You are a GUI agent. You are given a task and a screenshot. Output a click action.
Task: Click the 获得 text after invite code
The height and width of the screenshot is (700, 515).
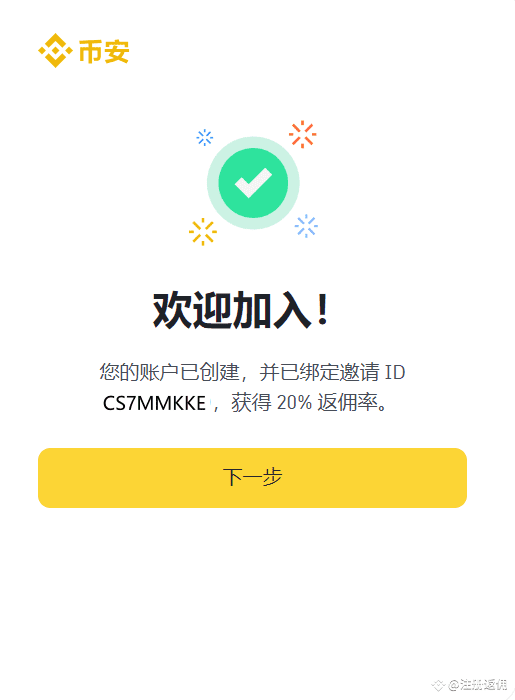pos(251,403)
